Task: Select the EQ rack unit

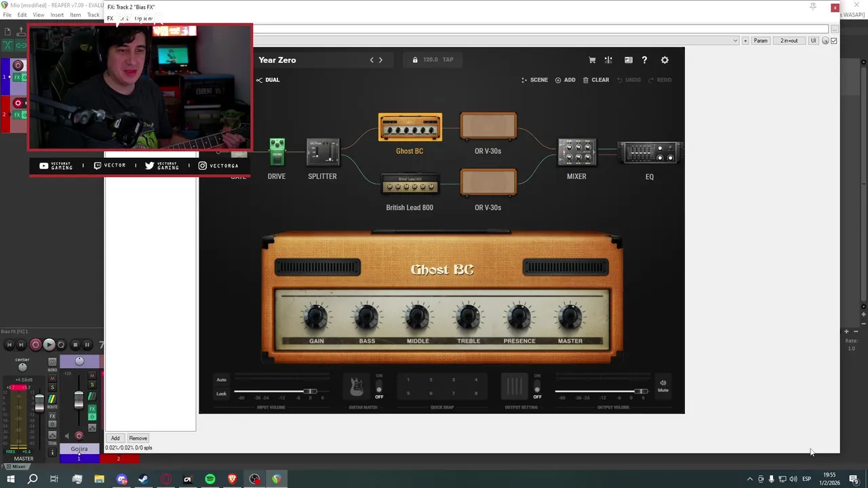Action: [x=650, y=153]
